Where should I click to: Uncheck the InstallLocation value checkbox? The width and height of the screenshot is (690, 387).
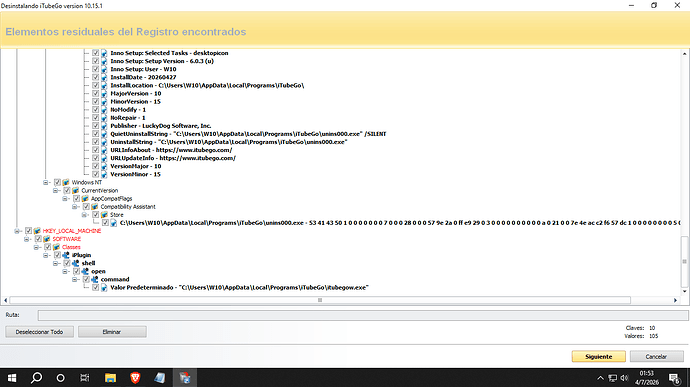[95, 85]
